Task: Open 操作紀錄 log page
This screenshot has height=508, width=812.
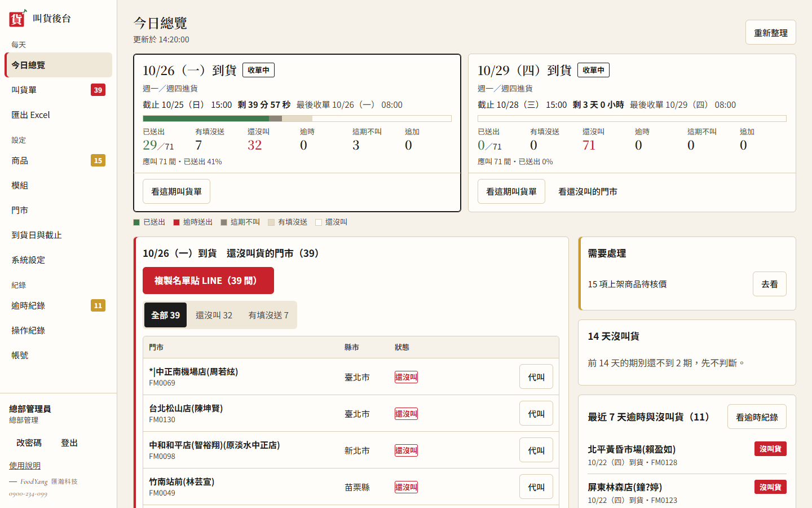Action: pyautogui.click(x=59, y=330)
